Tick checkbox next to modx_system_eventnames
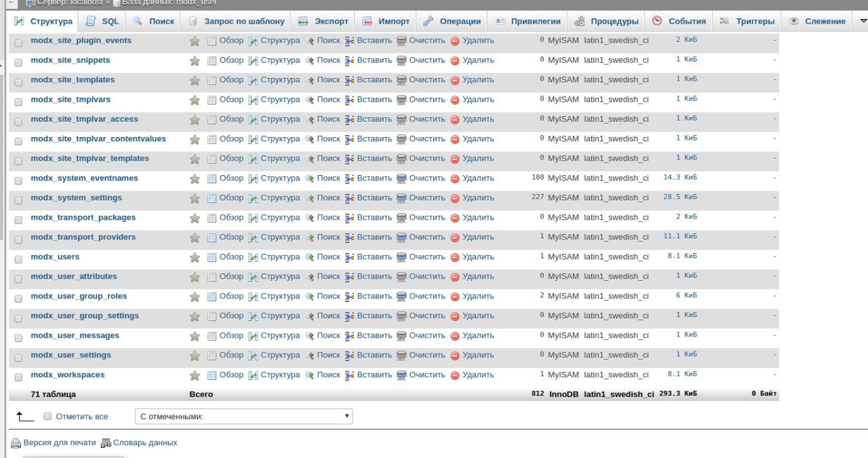The height and width of the screenshot is (458, 868). tap(18, 180)
